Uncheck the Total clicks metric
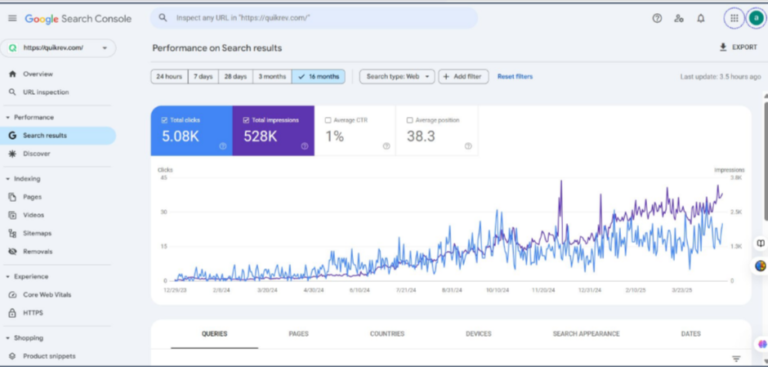 pos(165,120)
